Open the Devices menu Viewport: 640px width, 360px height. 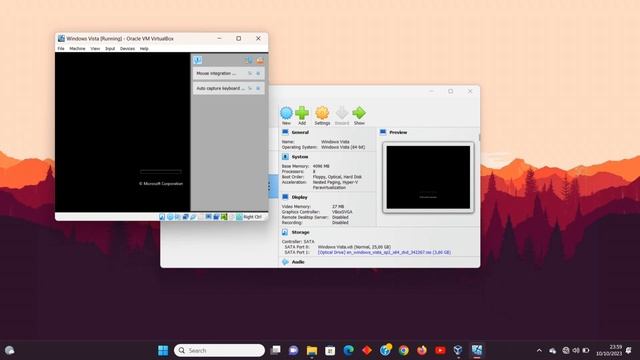point(127,49)
